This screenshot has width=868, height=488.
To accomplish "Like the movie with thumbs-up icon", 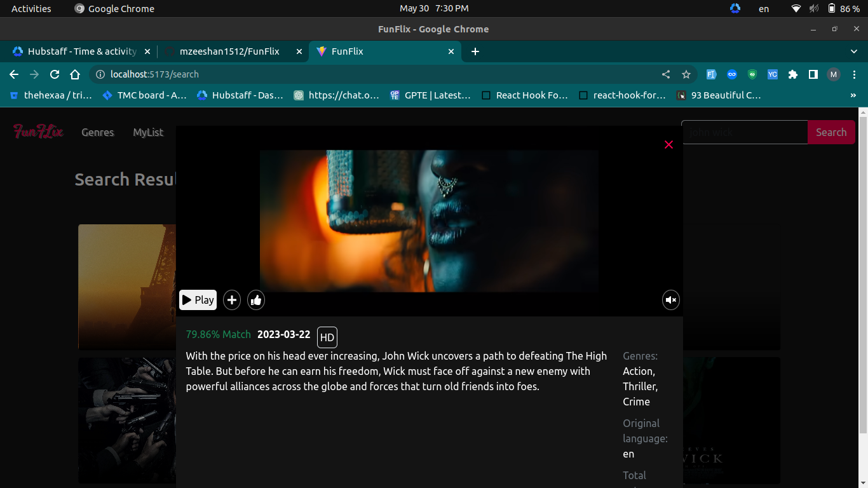I will pos(256,300).
